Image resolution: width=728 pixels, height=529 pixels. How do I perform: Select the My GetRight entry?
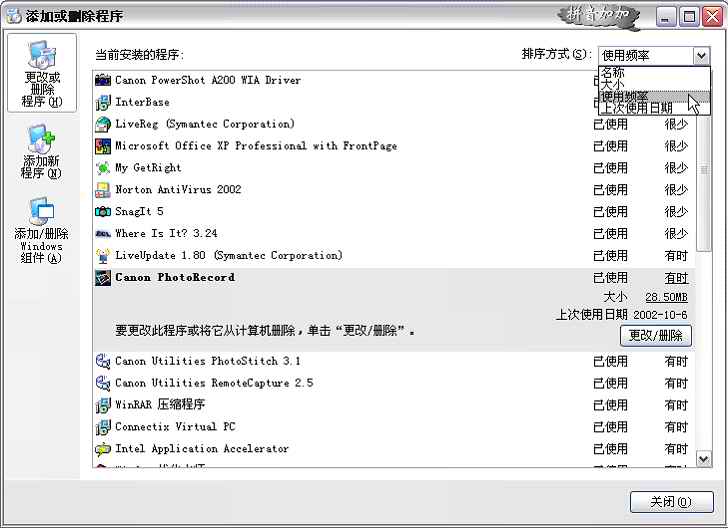[x=394, y=168]
